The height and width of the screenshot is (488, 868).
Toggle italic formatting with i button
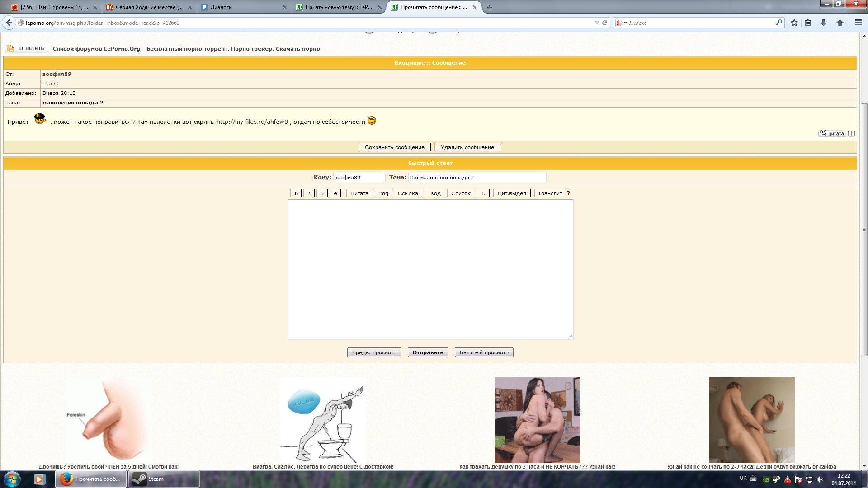(309, 193)
